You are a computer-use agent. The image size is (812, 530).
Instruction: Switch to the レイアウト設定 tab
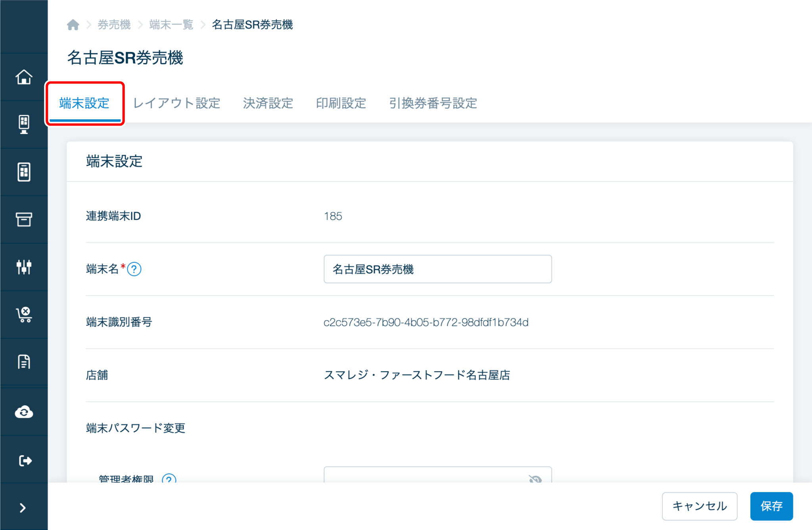tap(176, 103)
